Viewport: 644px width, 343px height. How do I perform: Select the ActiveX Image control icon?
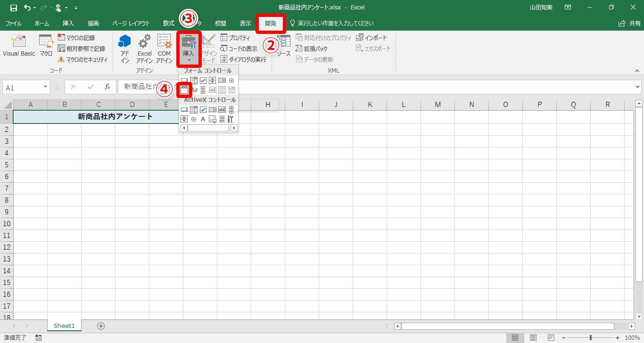tap(213, 119)
